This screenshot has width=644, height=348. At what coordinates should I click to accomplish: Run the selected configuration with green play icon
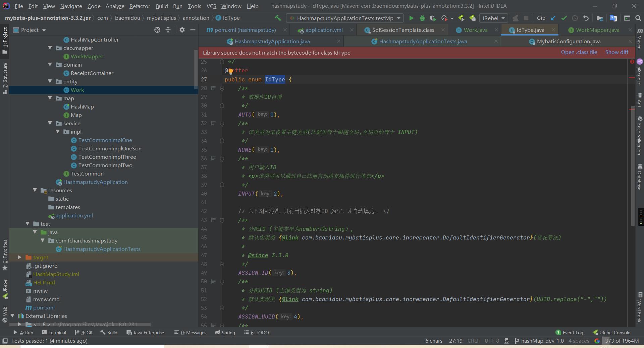(411, 18)
